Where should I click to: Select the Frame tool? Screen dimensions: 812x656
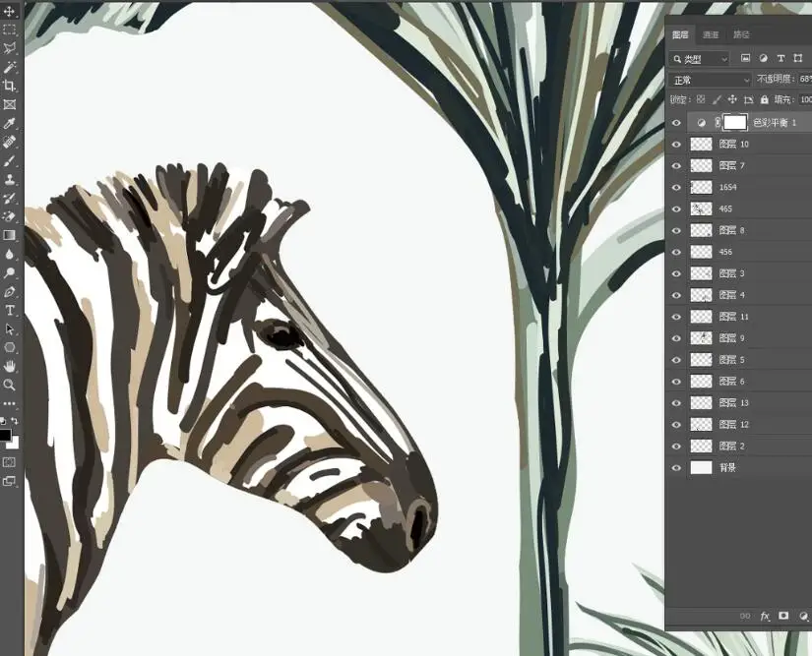(9, 104)
